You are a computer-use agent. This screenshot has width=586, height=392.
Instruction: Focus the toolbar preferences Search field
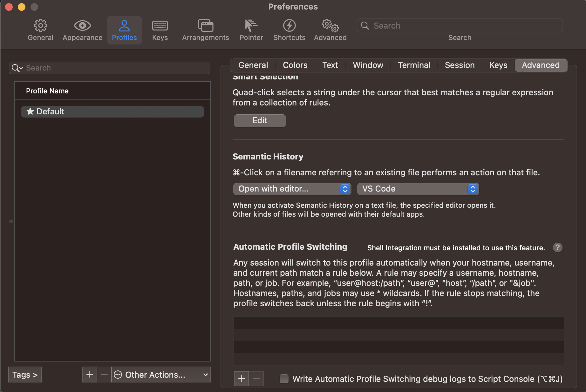(x=460, y=25)
